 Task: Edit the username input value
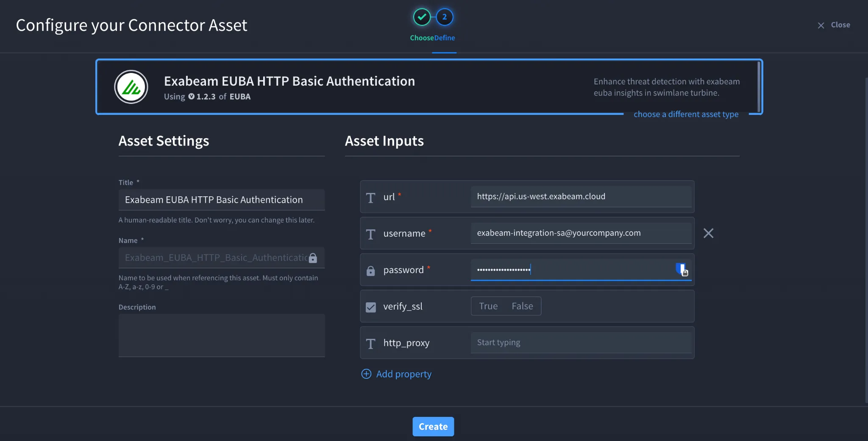point(581,233)
